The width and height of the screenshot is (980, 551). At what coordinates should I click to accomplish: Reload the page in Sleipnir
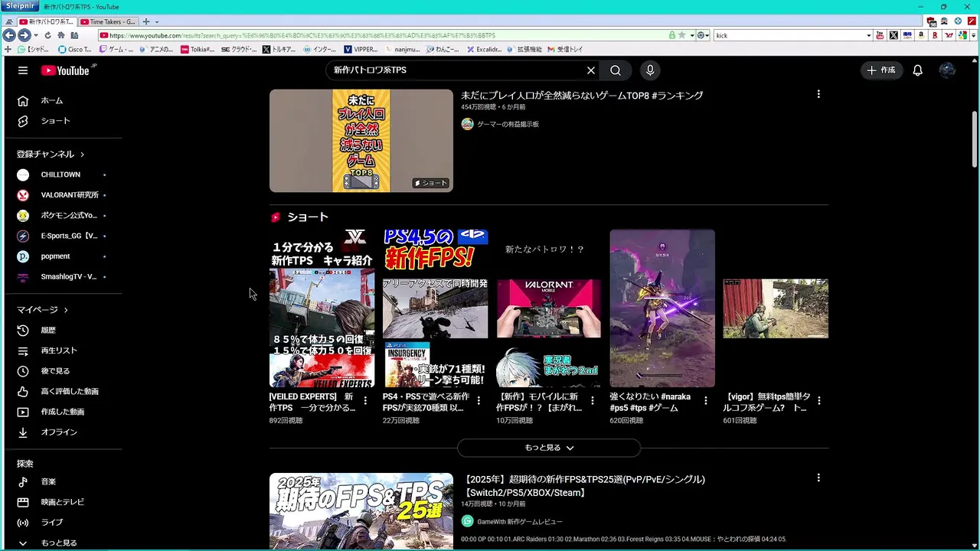click(47, 35)
